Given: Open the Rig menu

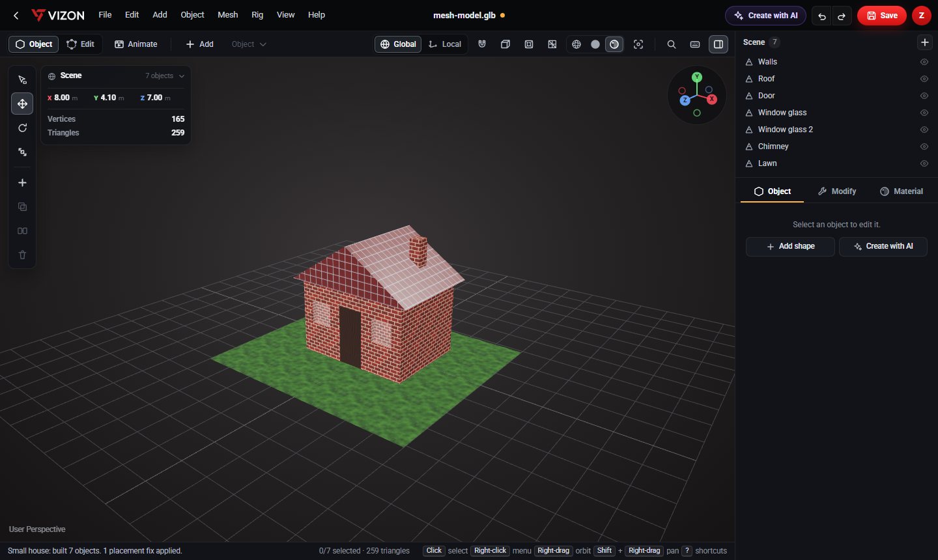Looking at the screenshot, I should (x=257, y=15).
